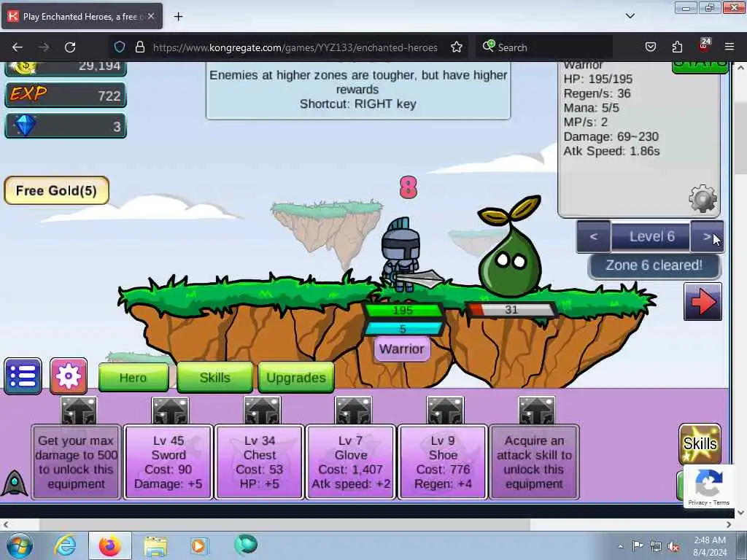This screenshot has width=747, height=560.
Task: Open the blue list menu icon
Action: point(23,376)
